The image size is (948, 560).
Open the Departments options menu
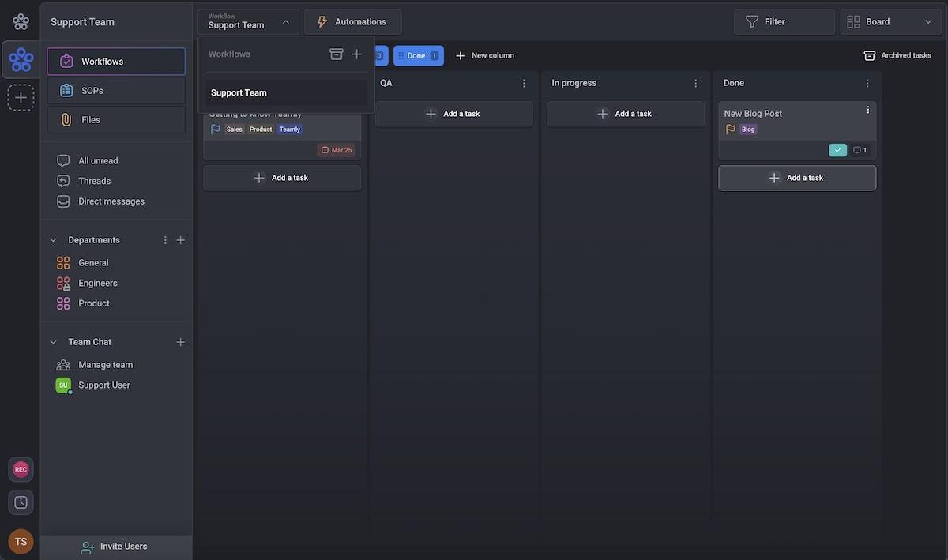[x=165, y=240]
